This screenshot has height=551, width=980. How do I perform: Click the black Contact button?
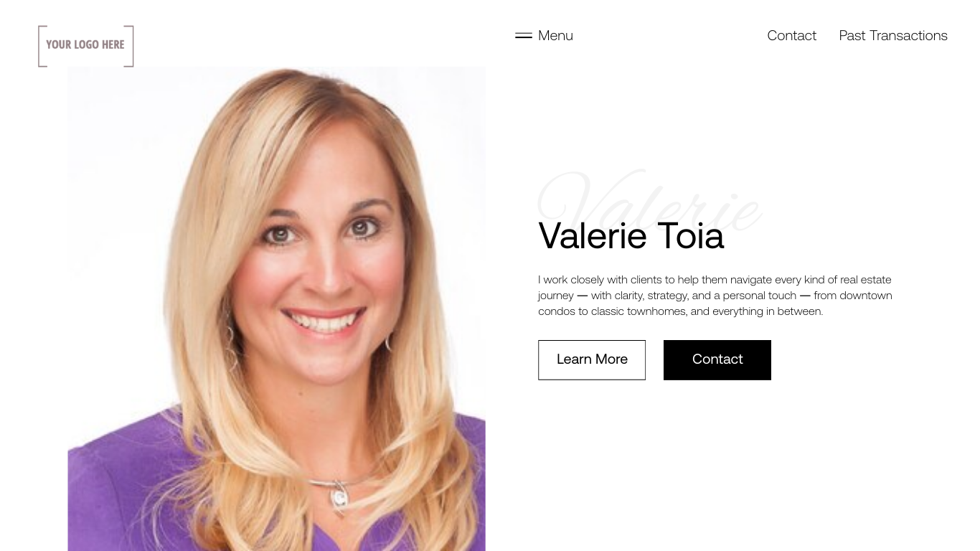point(717,360)
